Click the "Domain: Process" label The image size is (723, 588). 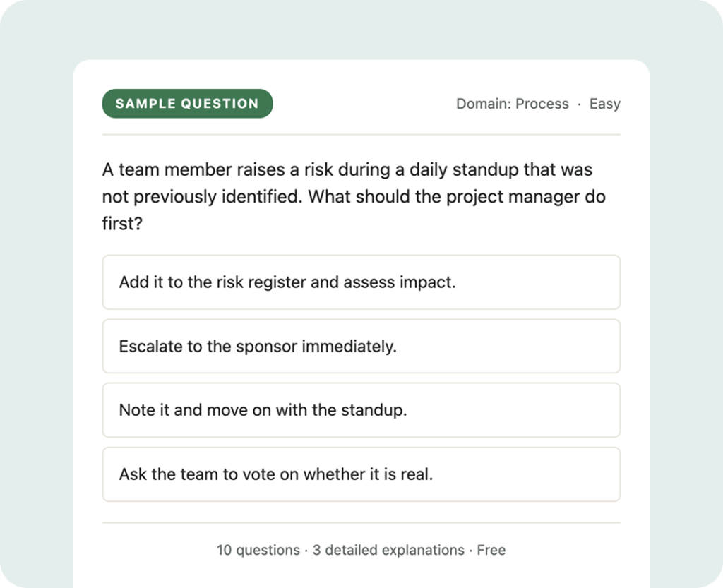[x=513, y=104]
